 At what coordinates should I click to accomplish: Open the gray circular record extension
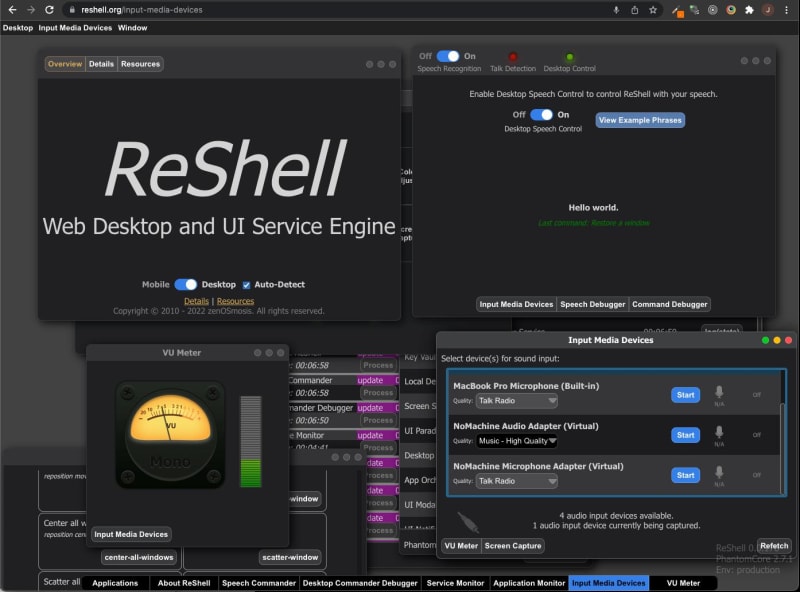tap(713, 10)
